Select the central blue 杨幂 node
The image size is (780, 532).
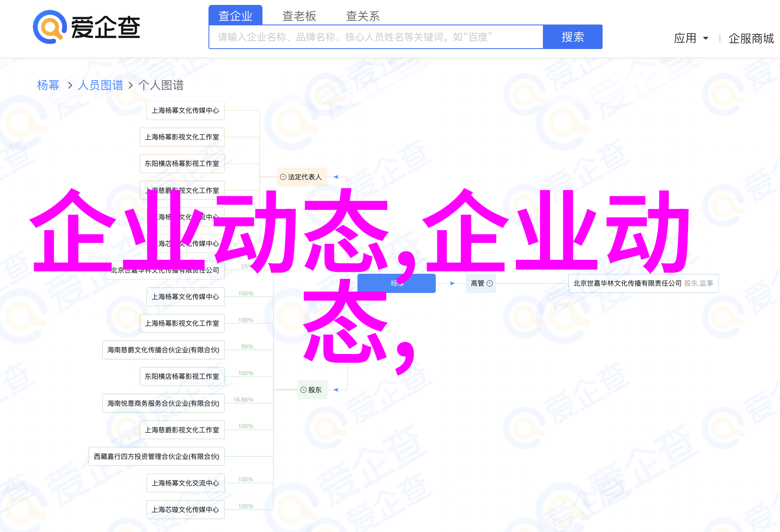coord(397,283)
